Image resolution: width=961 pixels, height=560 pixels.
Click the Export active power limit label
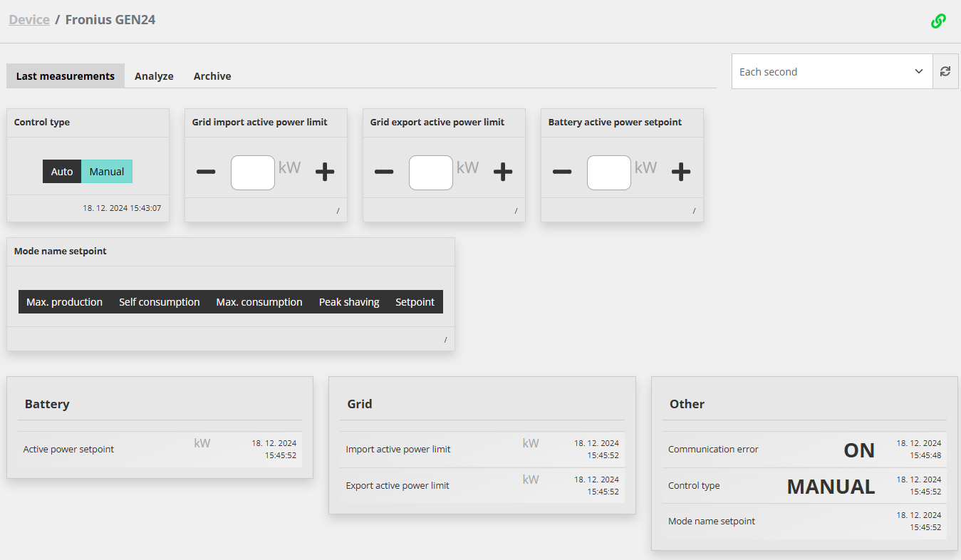(x=398, y=486)
